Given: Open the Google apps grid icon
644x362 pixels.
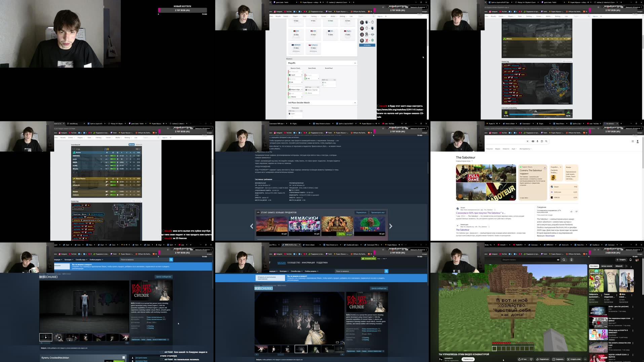Looking at the screenshot, I should pyautogui.click(x=633, y=141).
